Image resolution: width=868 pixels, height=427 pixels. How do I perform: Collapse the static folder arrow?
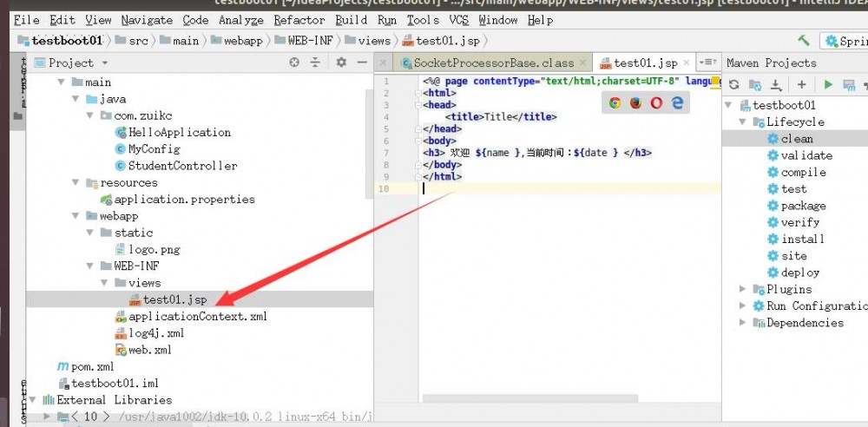pos(89,233)
